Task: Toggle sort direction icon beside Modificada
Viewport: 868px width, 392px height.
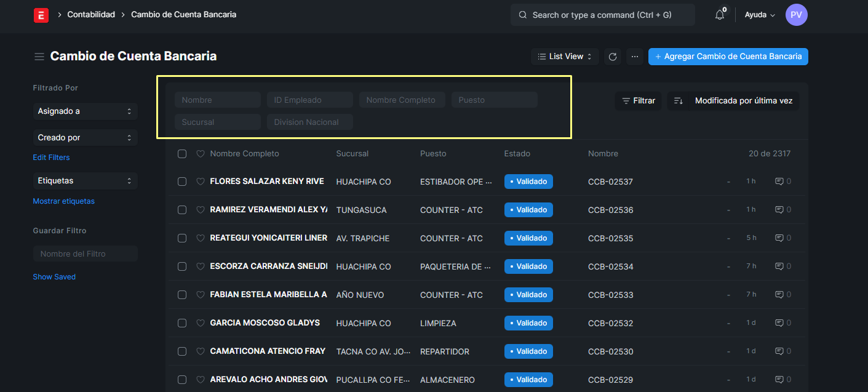Action: [x=679, y=101]
